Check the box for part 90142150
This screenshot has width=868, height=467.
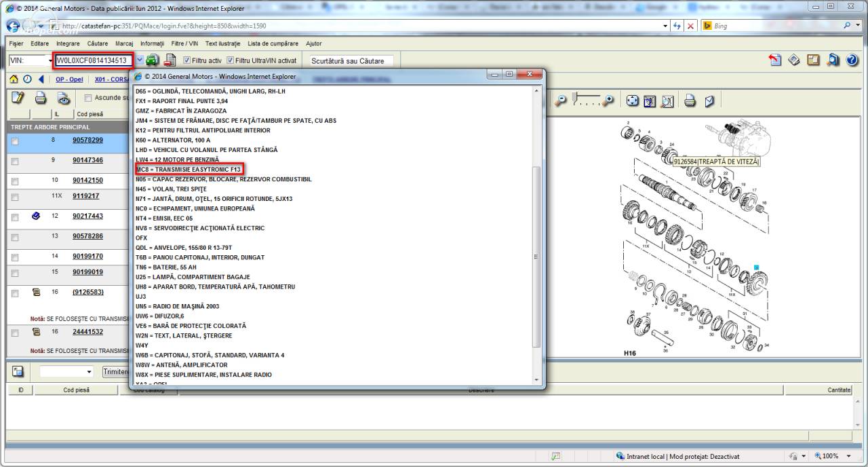coord(15,182)
